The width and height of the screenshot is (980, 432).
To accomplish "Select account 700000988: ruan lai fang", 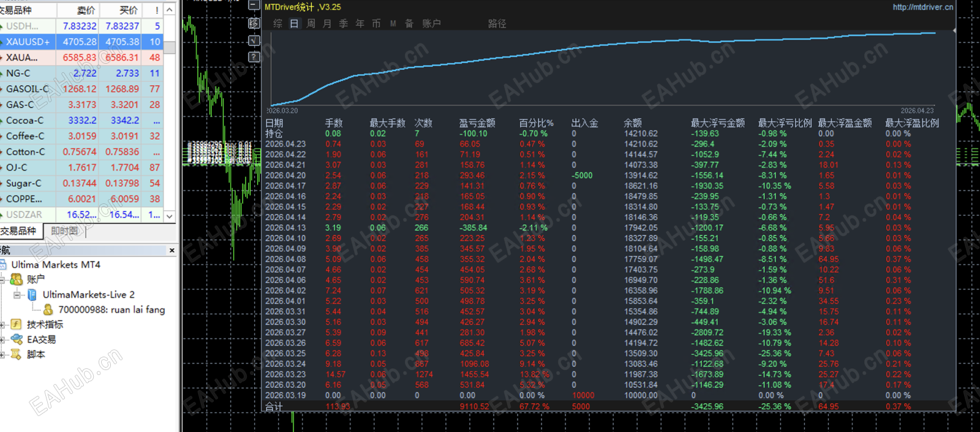I will [x=111, y=309].
